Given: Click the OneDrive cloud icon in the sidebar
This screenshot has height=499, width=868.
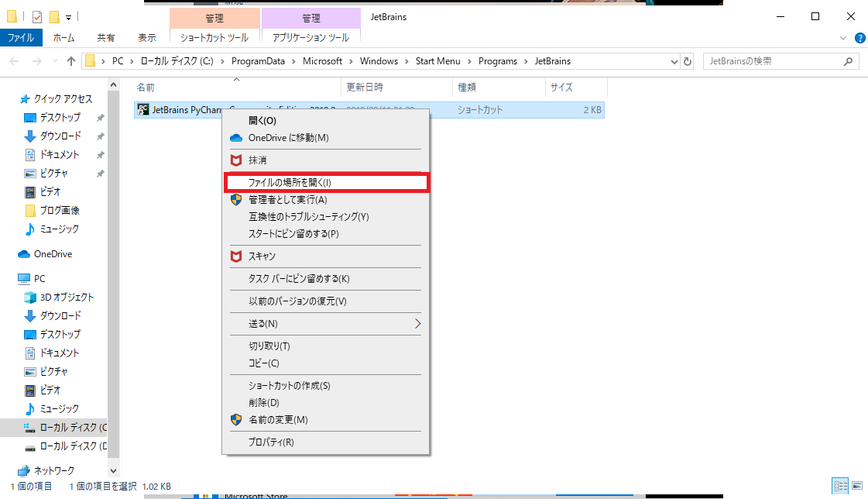Looking at the screenshot, I should click(25, 253).
